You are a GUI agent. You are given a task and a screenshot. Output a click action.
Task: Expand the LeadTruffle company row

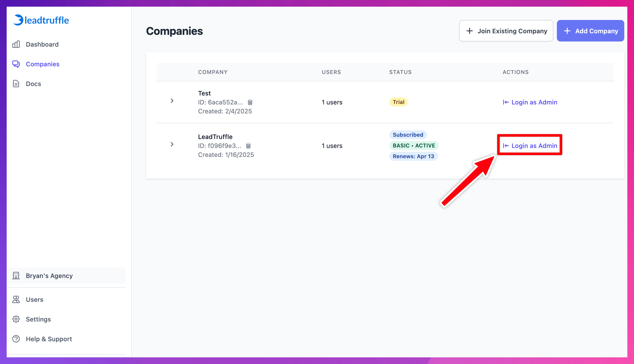(172, 144)
